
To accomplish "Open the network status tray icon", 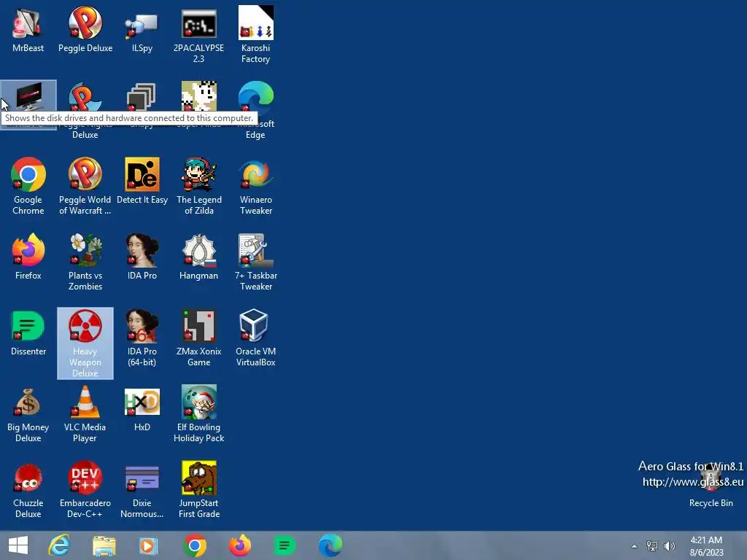I will [651, 545].
